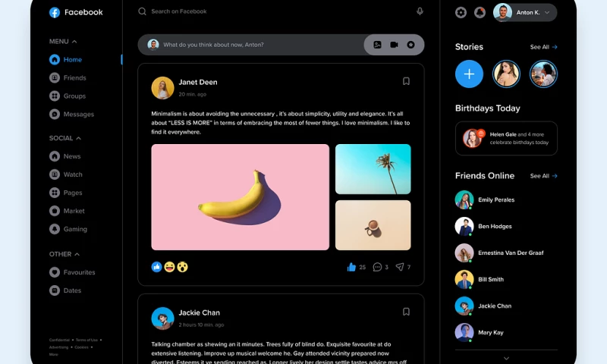Click the Favourites heart icon
Image resolution: width=607 pixels, height=364 pixels.
coord(55,272)
